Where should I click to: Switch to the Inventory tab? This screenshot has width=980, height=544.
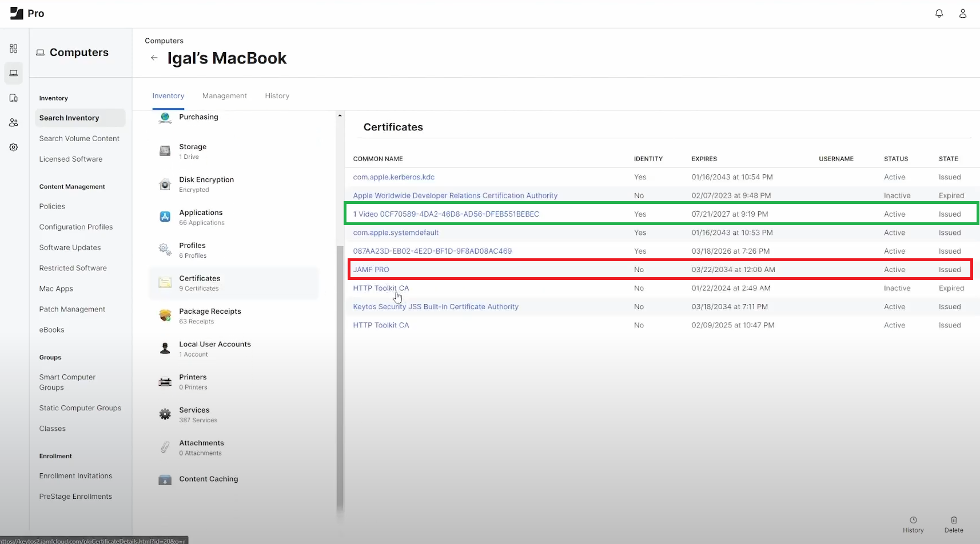pyautogui.click(x=168, y=96)
